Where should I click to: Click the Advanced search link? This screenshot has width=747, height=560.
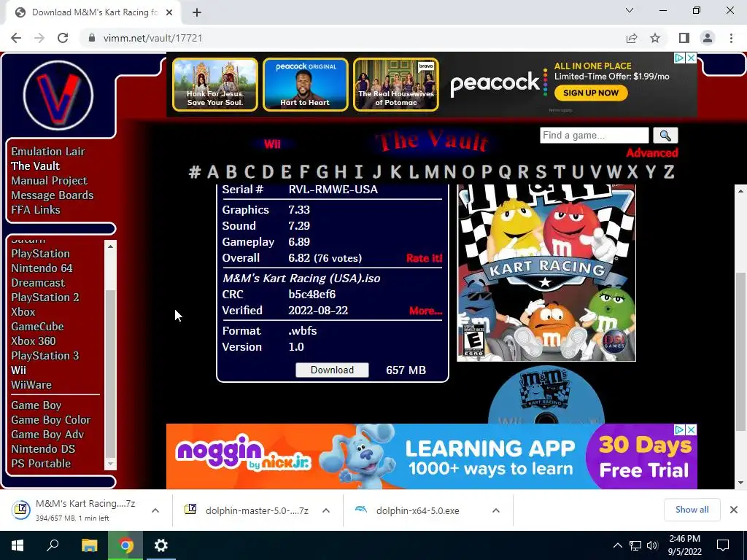click(x=651, y=153)
